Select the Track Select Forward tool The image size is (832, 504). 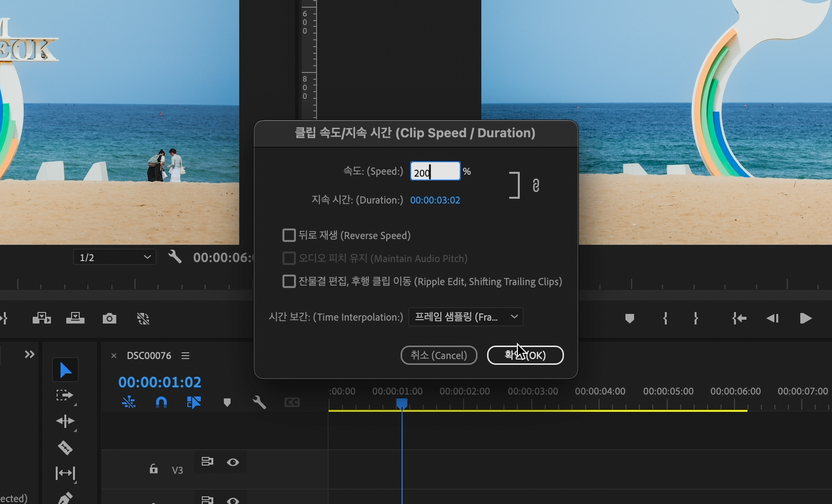pyautogui.click(x=64, y=396)
